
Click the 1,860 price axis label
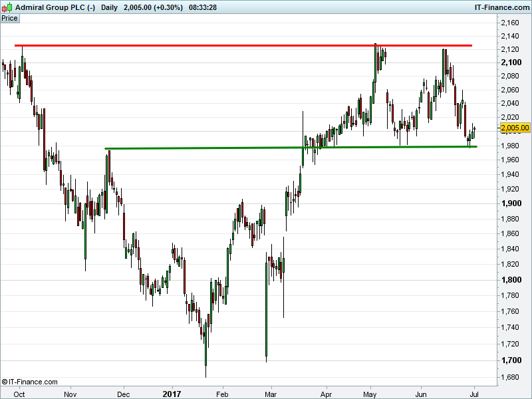[x=510, y=233]
